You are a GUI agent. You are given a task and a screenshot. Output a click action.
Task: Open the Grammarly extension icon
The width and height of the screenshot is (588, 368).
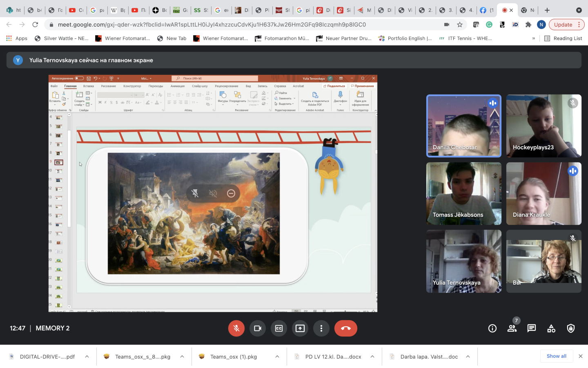(x=489, y=25)
